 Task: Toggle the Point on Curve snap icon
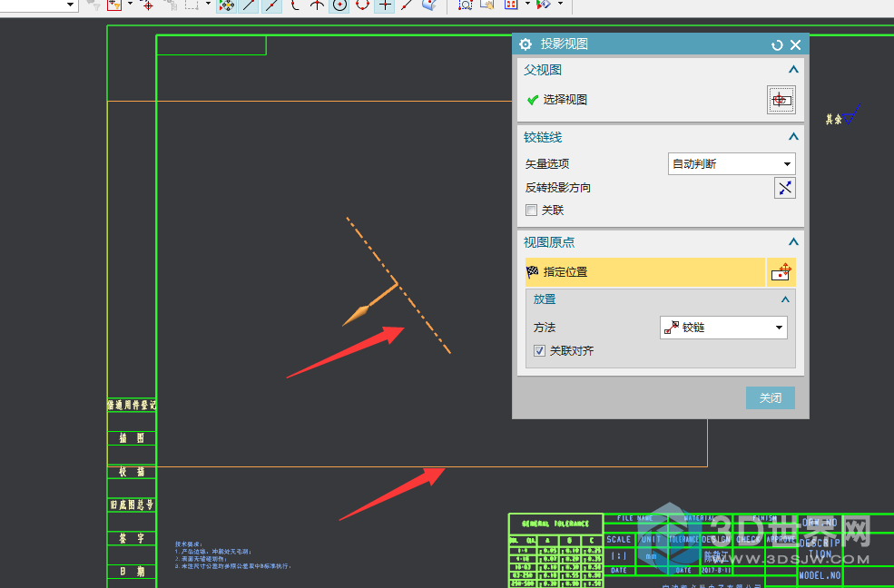click(407, 5)
